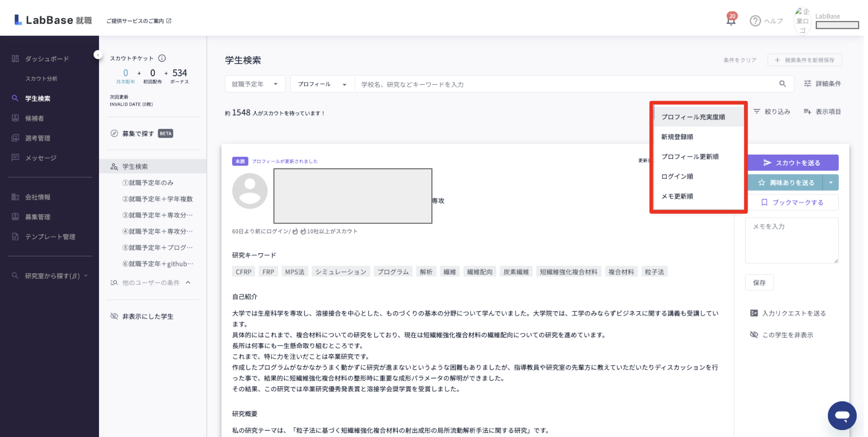Click 興味ありを送る button
The height and width of the screenshot is (437, 868).
coord(785,182)
